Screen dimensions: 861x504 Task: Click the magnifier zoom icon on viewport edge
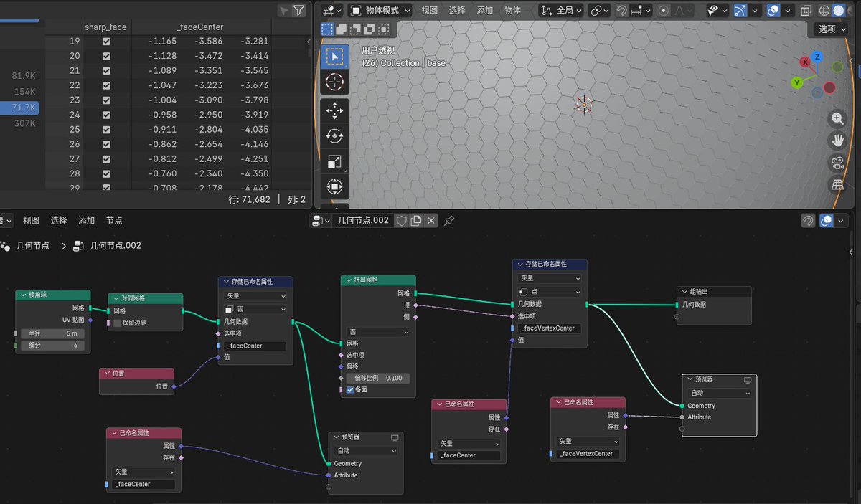(837, 119)
